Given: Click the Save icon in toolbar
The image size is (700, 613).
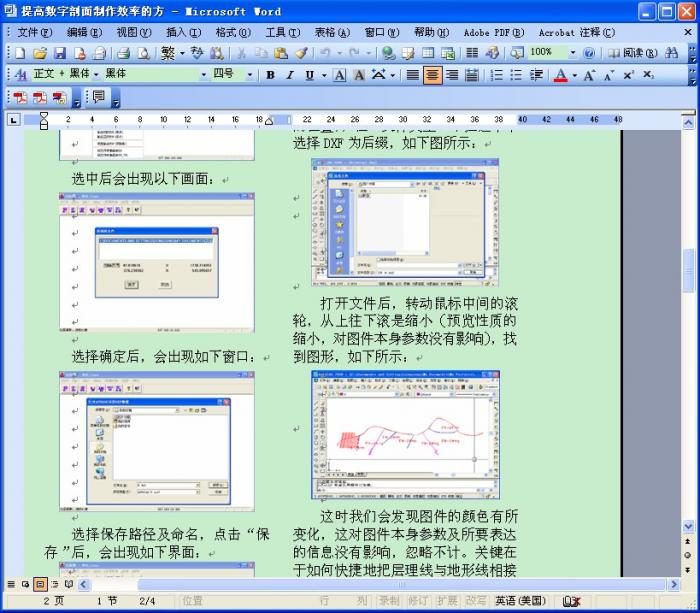Looking at the screenshot, I should (59, 53).
